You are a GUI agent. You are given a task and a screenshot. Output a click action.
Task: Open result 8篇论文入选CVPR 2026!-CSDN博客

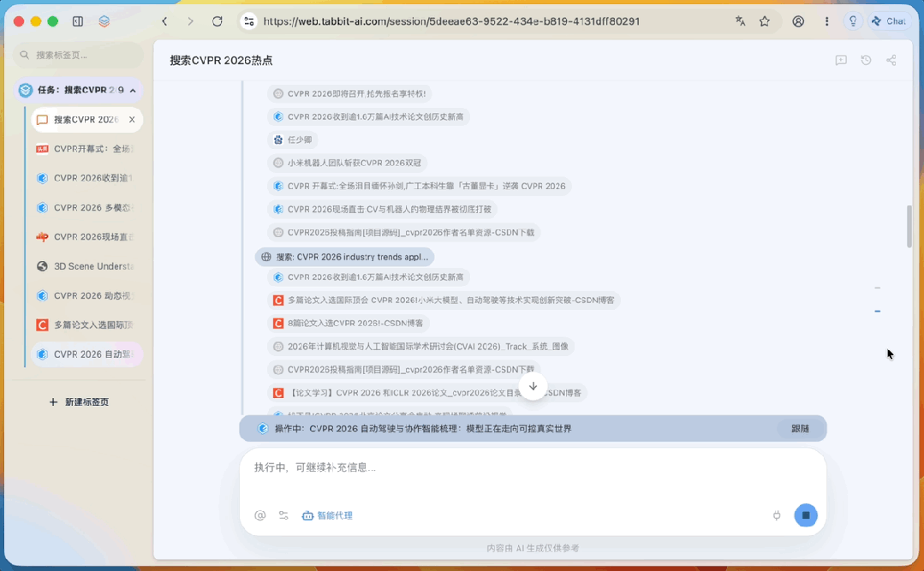[349, 323]
